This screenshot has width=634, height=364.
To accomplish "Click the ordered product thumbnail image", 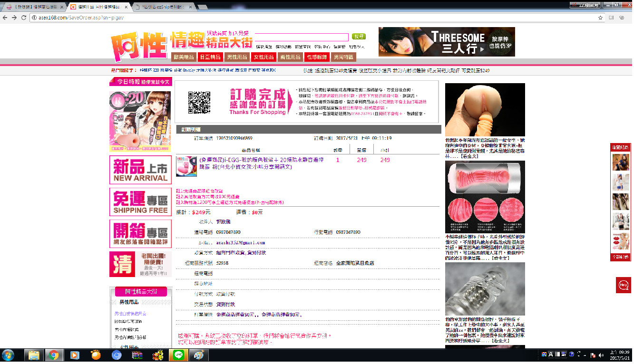I will coord(186,167).
